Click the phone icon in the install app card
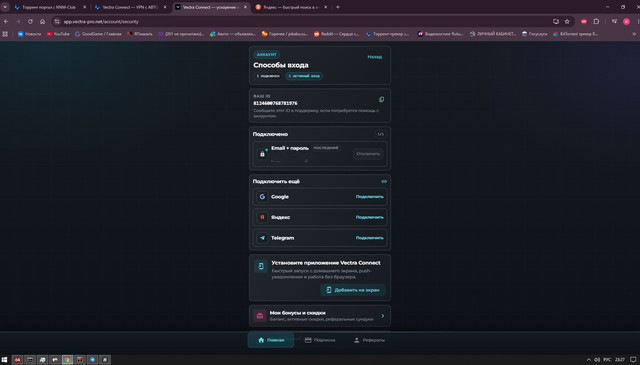Screen dimensions: 640x365 point(261,266)
